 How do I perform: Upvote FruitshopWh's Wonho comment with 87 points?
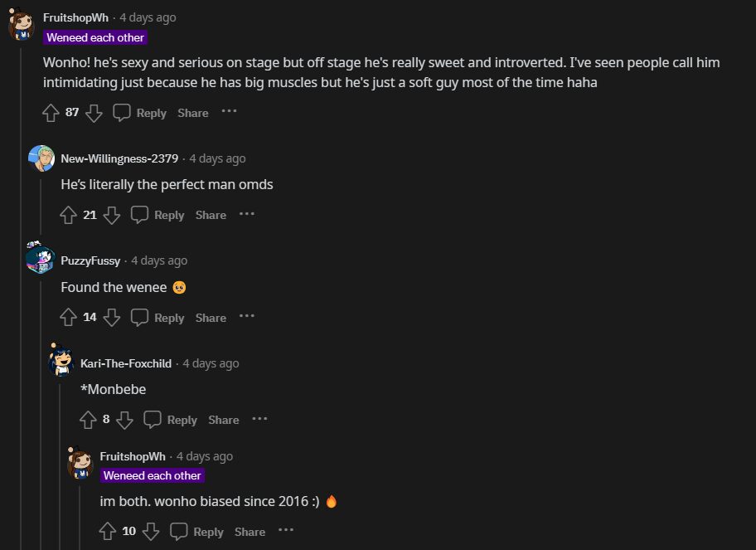[x=51, y=113]
